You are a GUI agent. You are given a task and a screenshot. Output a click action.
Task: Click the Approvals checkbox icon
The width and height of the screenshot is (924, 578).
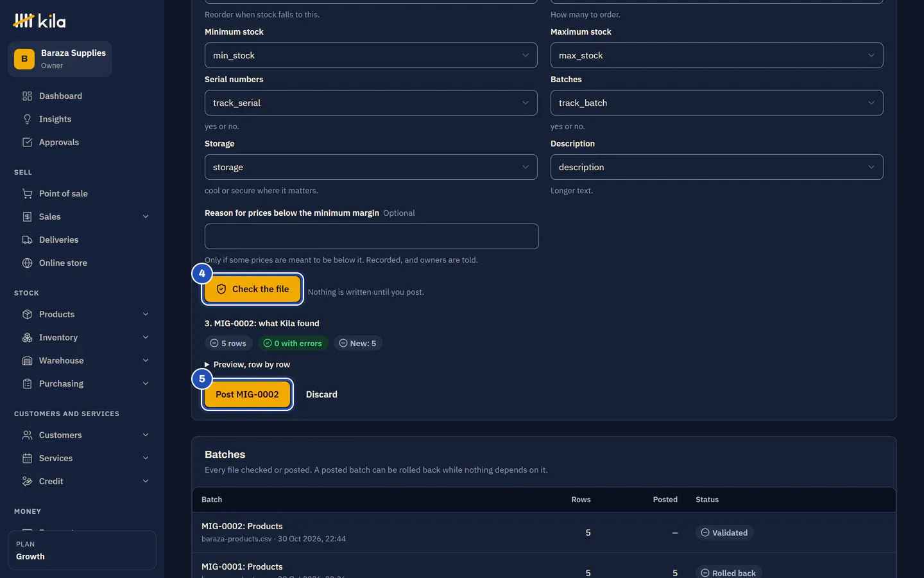click(x=27, y=142)
